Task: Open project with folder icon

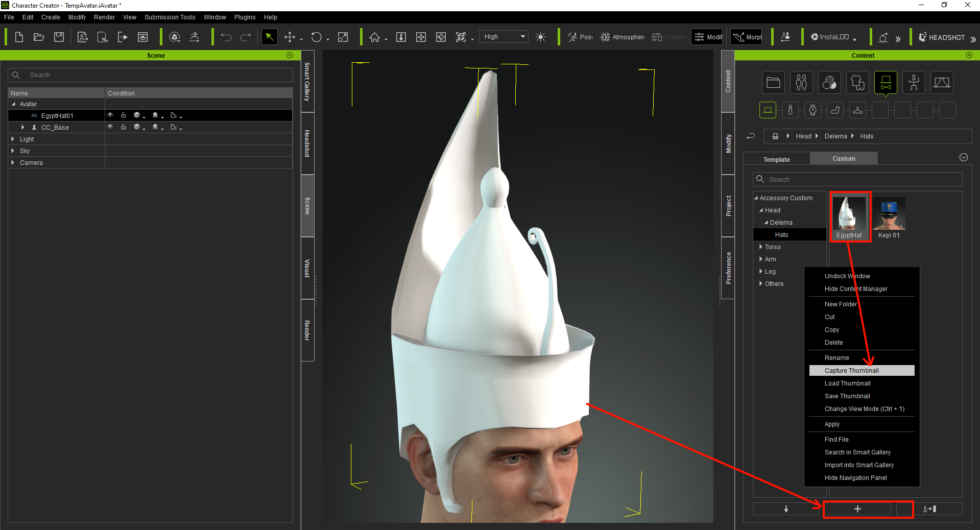Action: pyautogui.click(x=39, y=37)
